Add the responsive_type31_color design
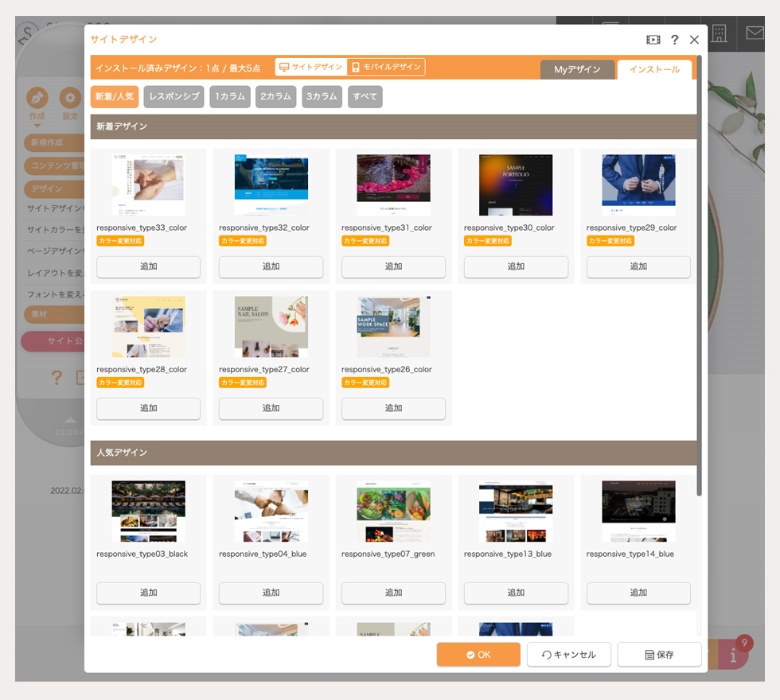 [393, 266]
